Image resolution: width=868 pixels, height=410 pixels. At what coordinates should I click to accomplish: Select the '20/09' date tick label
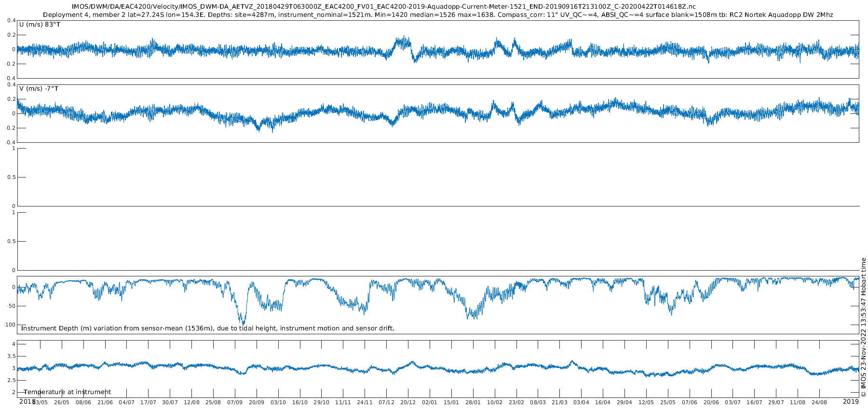click(257, 402)
